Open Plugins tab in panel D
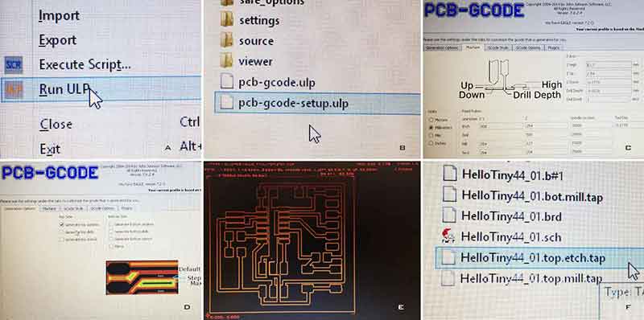The width and height of the screenshot is (644, 320). [x=126, y=208]
